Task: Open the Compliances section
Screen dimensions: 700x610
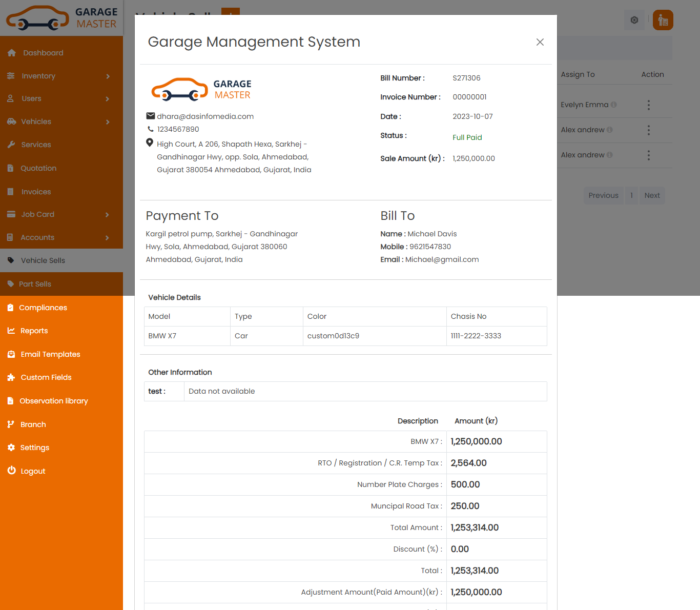Action: tap(43, 308)
